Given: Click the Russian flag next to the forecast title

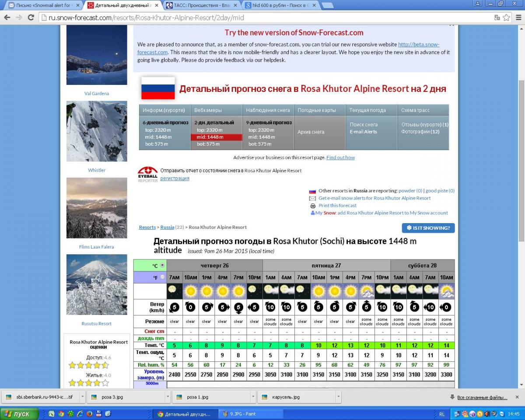Looking at the screenshot, I should (x=158, y=88).
